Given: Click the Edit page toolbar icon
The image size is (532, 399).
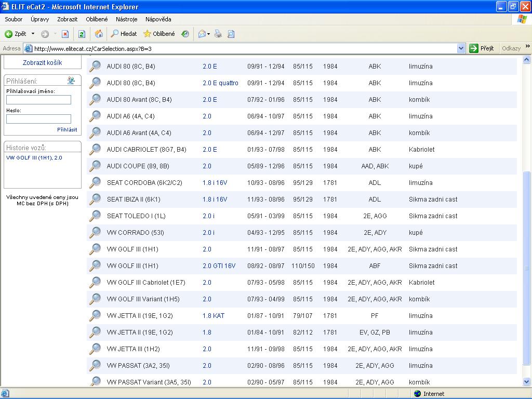Looking at the screenshot, I should (x=231, y=34).
